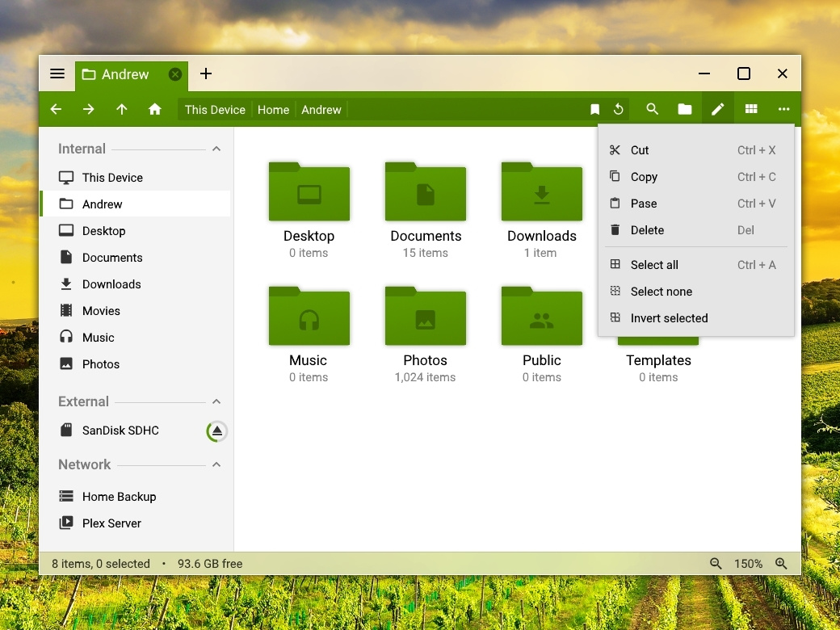Open search with the magnifier toolbar icon
Image resolution: width=840 pixels, height=630 pixels.
click(x=652, y=108)
